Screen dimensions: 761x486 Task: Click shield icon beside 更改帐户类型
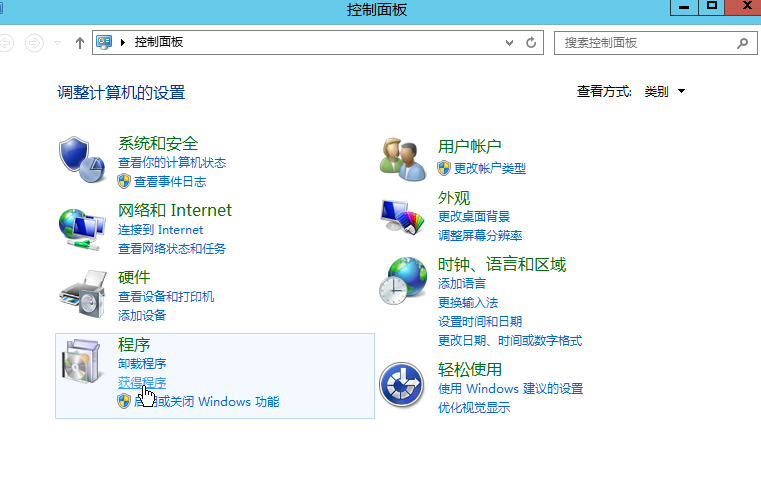pos(444,168)
